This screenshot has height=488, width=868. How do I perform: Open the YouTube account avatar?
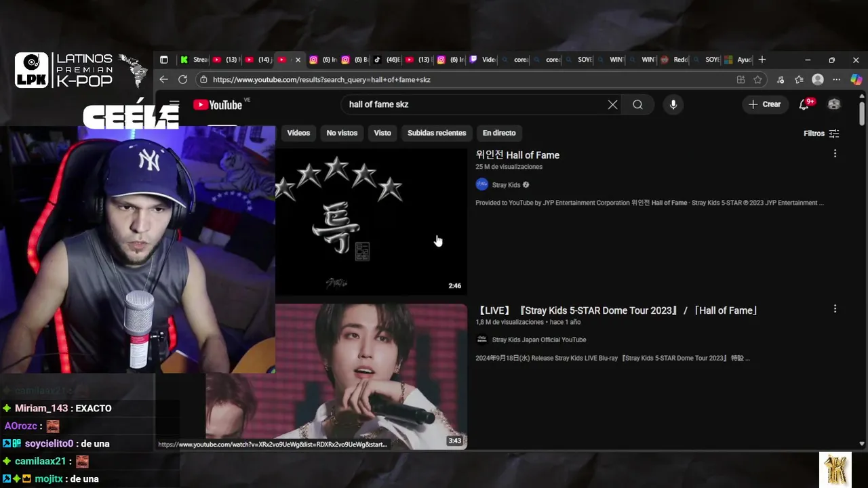pos(834,104)
